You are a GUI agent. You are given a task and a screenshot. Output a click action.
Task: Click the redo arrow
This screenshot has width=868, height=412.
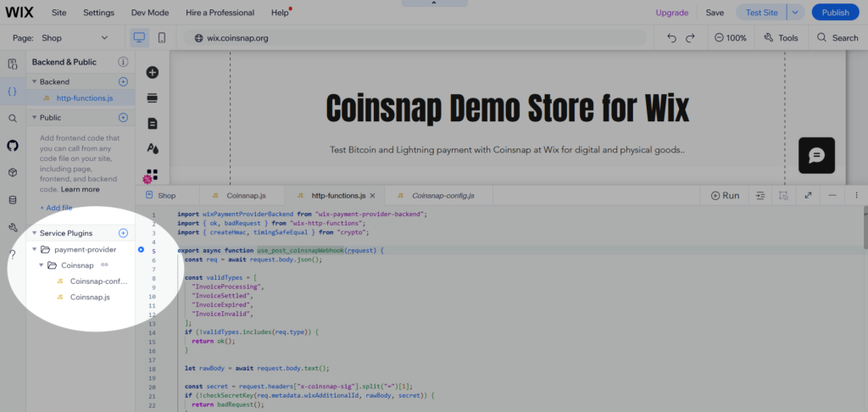691,38
